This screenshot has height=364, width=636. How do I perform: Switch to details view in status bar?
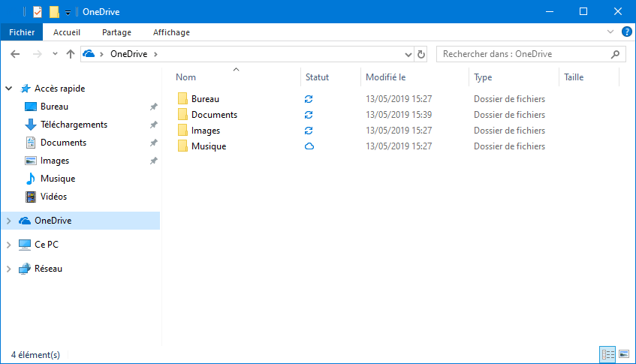pyautogui.click(x=607, y=355)
